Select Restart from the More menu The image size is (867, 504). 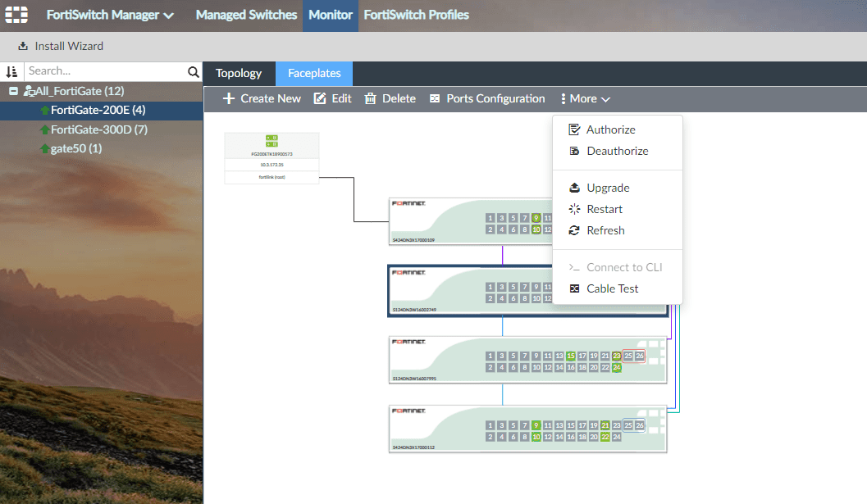coord(605,209)
